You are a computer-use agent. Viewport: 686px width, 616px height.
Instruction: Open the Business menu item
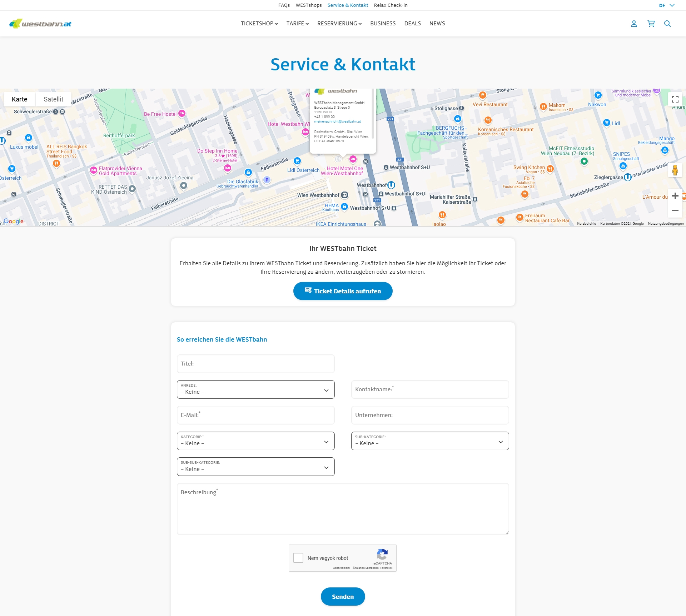click(383, 24)
